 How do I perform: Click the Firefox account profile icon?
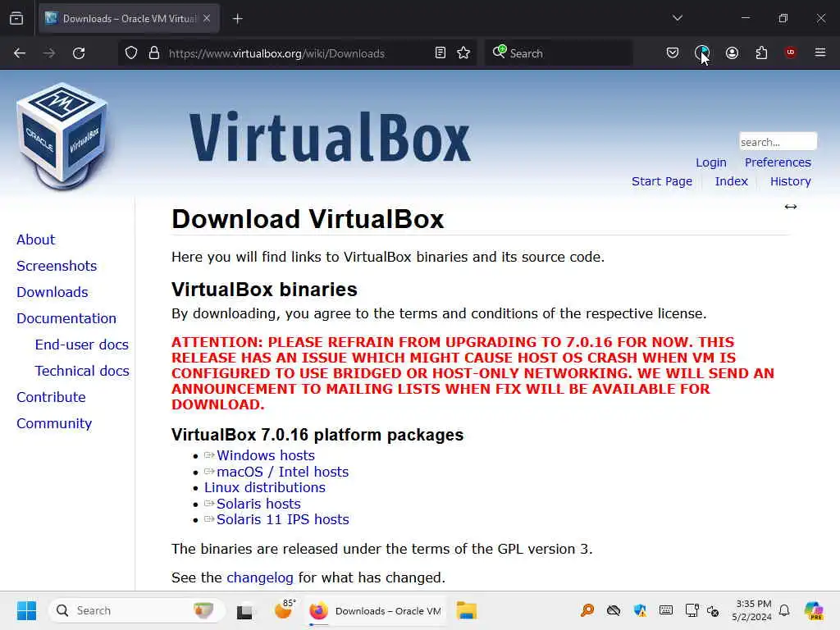click(732, 52)
